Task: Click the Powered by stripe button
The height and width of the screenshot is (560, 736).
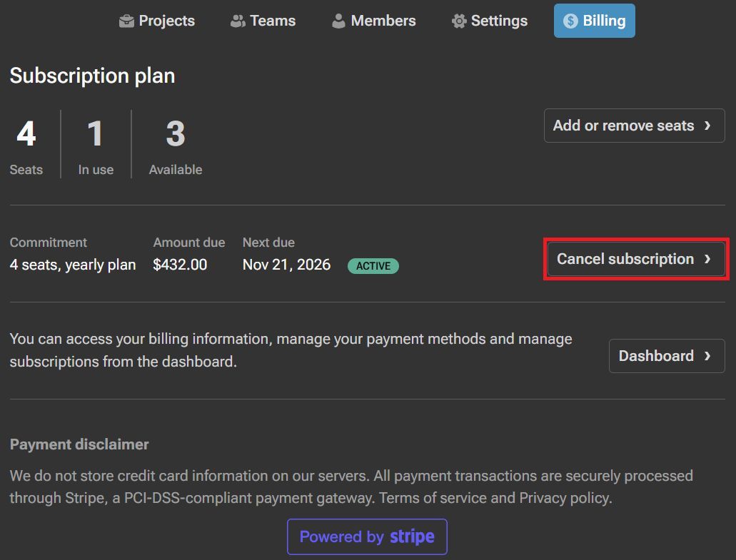Action: click(x=367, y=536)
